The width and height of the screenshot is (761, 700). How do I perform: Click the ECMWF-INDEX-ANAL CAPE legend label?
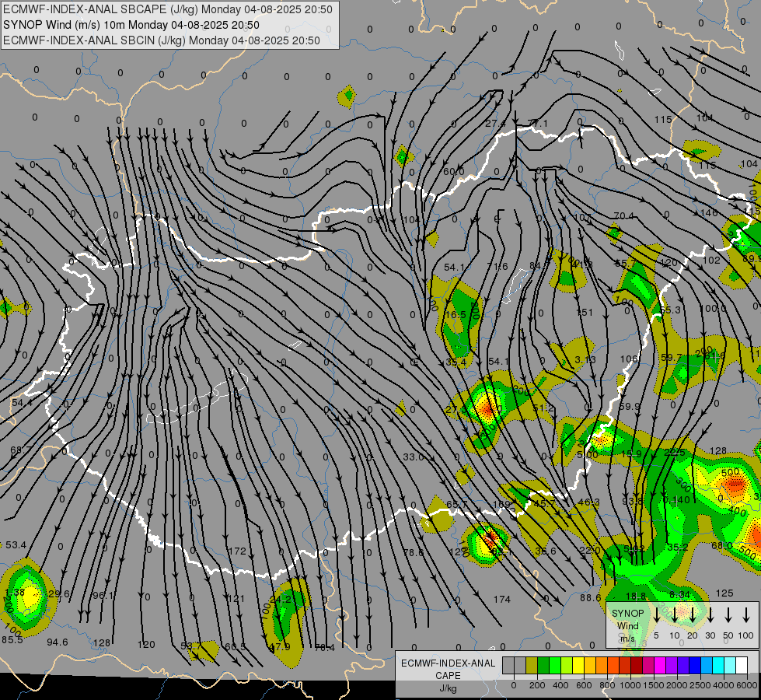click(448, 669)
